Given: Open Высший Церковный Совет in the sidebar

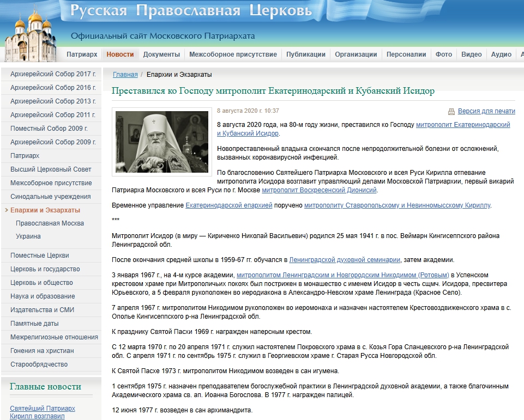Looking at the screenshot, I should coord(51,169).
